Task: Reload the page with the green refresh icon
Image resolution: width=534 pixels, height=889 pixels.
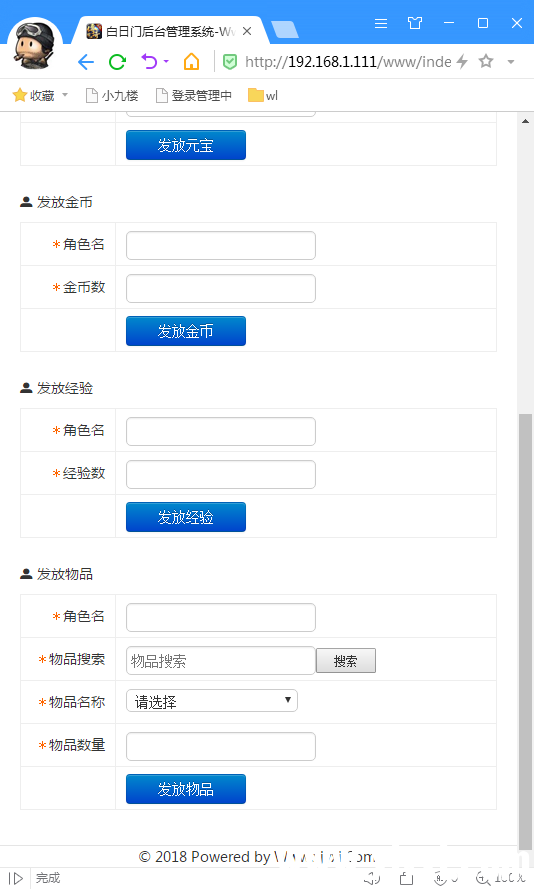Action: tap(117, 62)
